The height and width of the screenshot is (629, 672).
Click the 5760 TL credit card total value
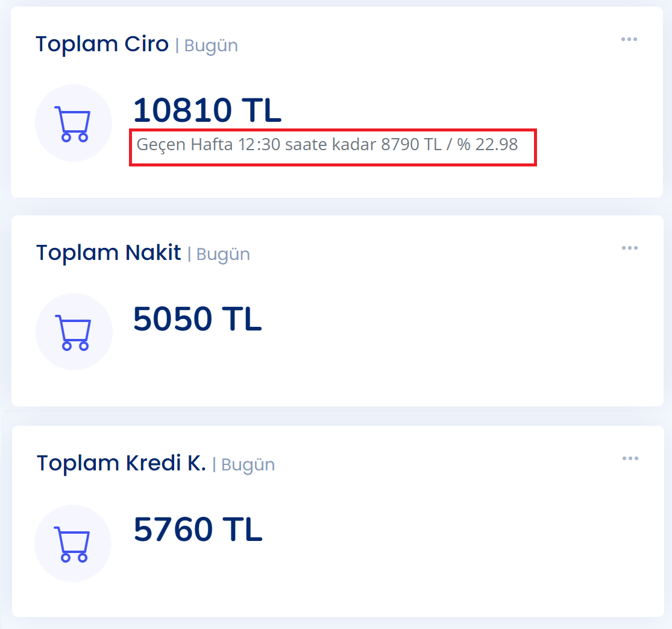click(198, 529)
